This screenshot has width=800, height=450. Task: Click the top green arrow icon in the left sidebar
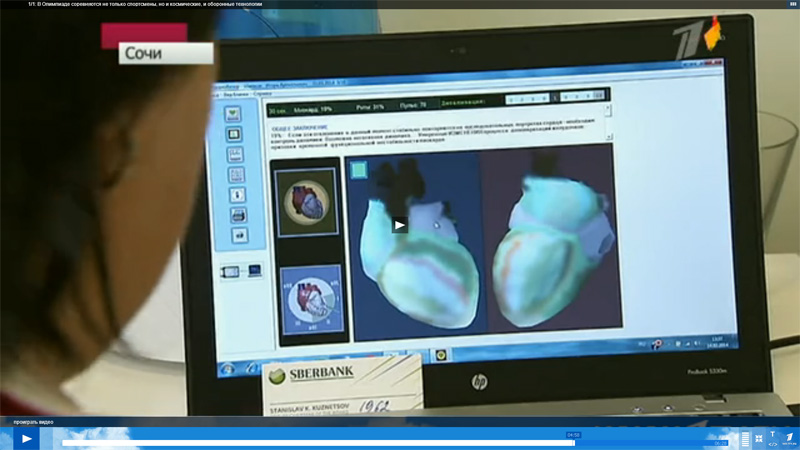click(233, 114)
